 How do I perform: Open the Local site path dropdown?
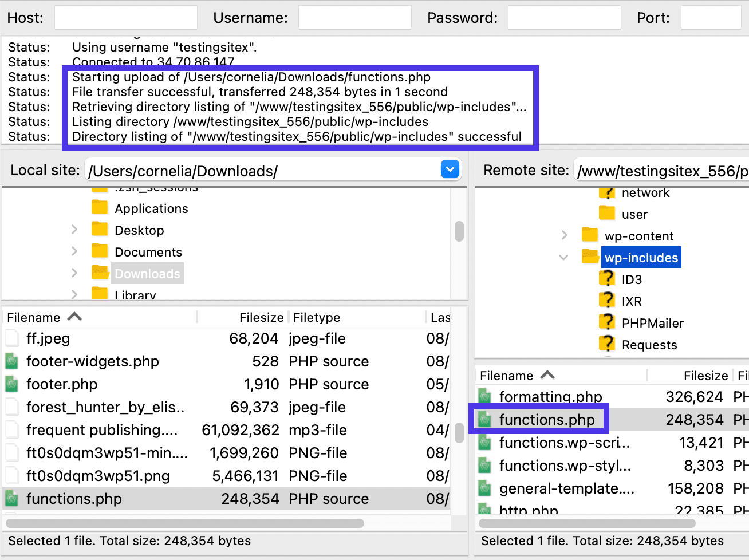[450, 169]
